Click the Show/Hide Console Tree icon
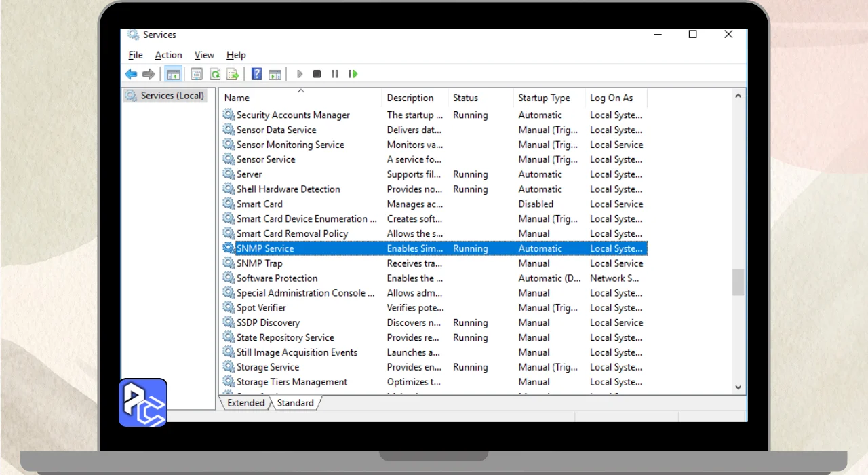Viewport: 868px width, 475px height. pyautogui.click(x=174, y=74)
